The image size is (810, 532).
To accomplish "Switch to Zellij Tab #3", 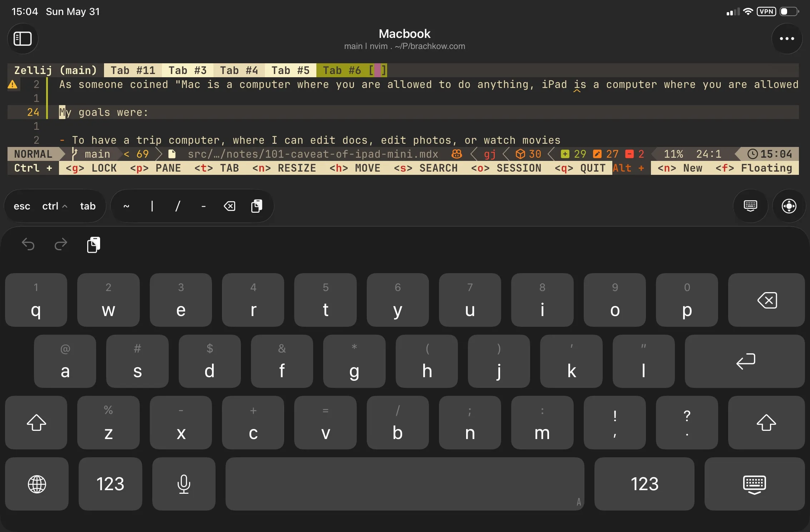I will (x=187, y=70).
